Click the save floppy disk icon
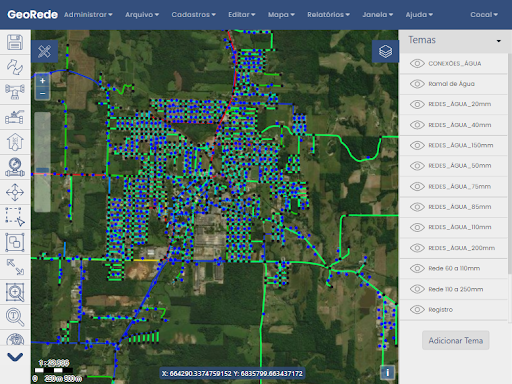 coord(15,42)
